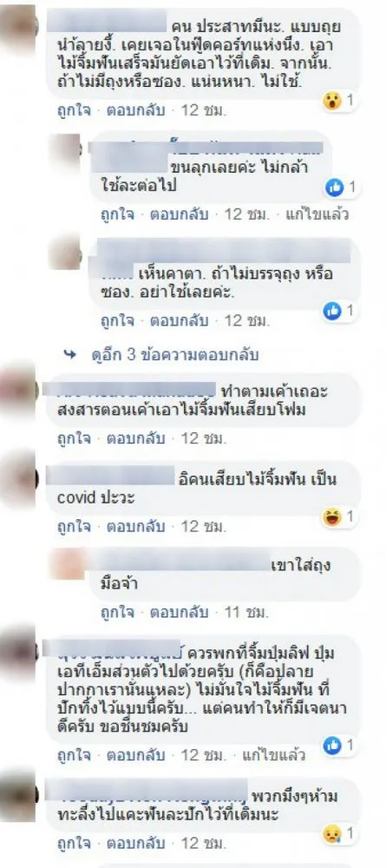Open the first commenter's profile picture
386x868 pixels.
click(x=19, y=23)
